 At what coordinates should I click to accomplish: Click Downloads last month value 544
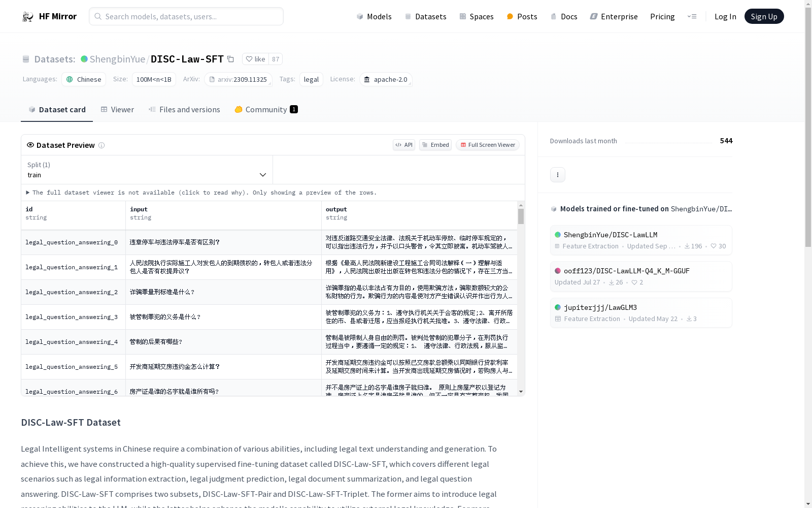726,141
